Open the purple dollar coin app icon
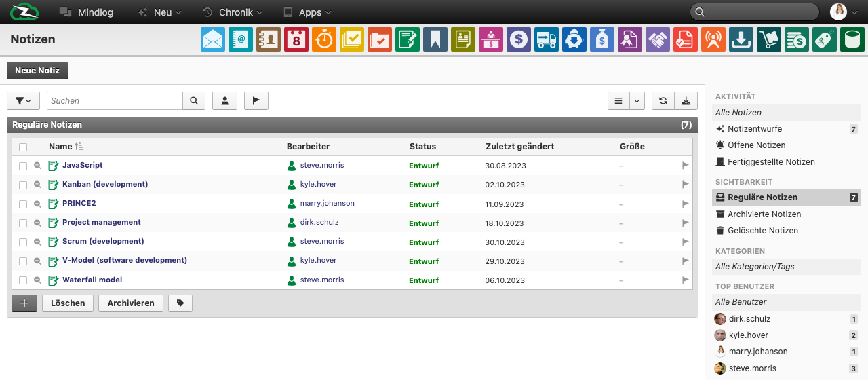 519,39
